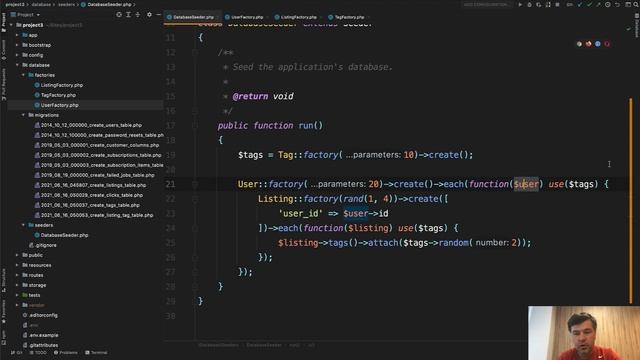
Task: Expand the public folder
Action: [17, 255]
